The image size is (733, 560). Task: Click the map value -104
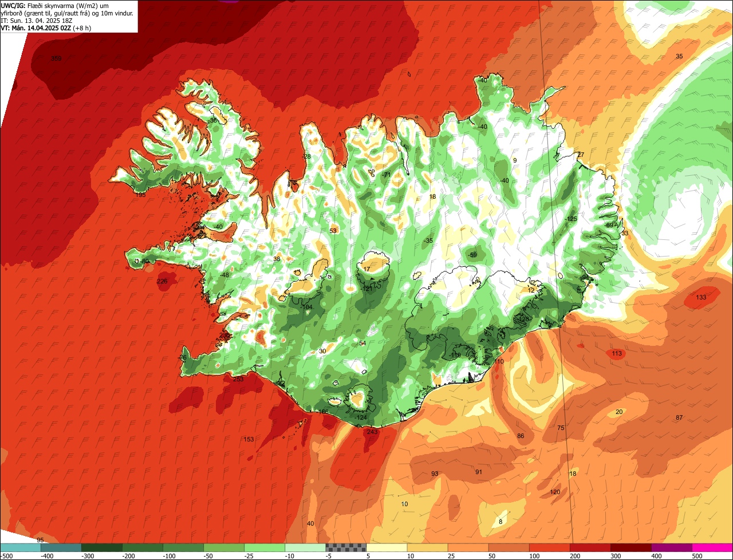(x=307, y=307)
